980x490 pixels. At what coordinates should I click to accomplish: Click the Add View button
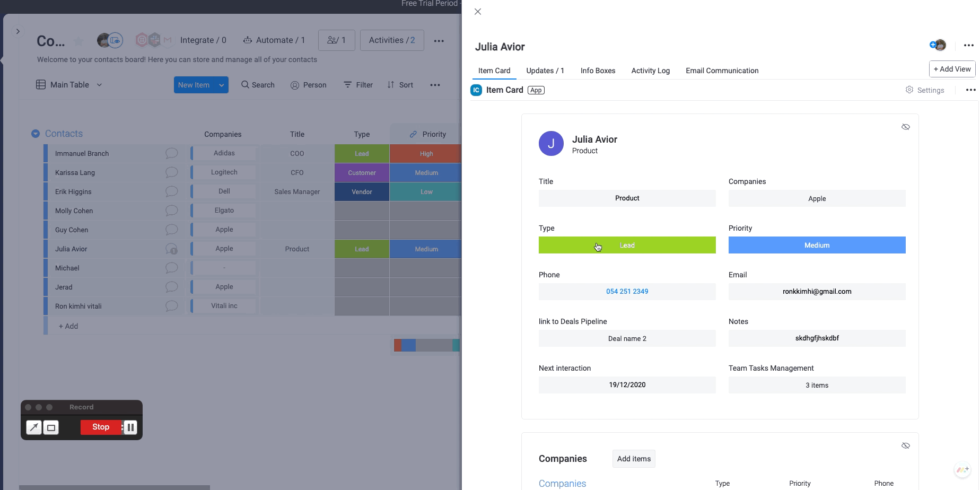(952, 69)
